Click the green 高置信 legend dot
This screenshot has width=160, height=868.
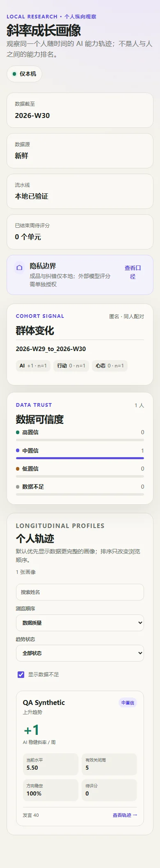18,432
